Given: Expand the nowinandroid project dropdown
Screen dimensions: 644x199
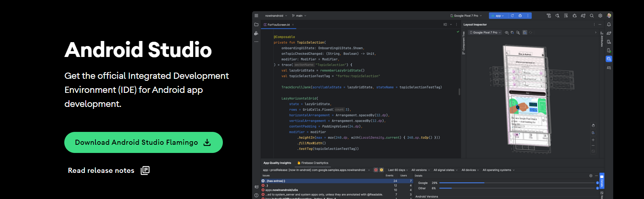Looking at the screenshot, I should point(276,16).
